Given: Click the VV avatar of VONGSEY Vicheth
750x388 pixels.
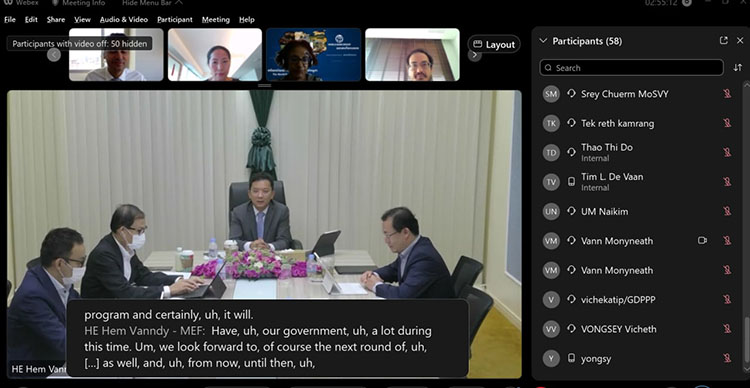Looking at the screenshot, I should coord(551,329).
